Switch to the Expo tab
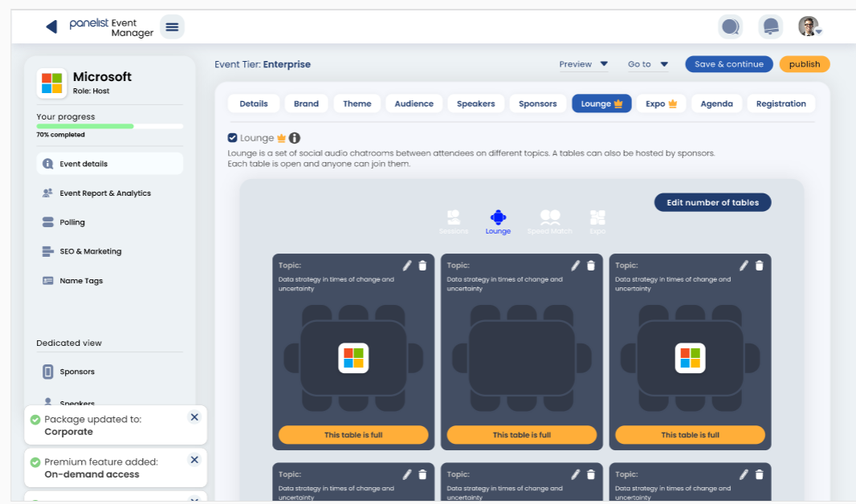Screen dimensions: 856x504 coord(661,104)
